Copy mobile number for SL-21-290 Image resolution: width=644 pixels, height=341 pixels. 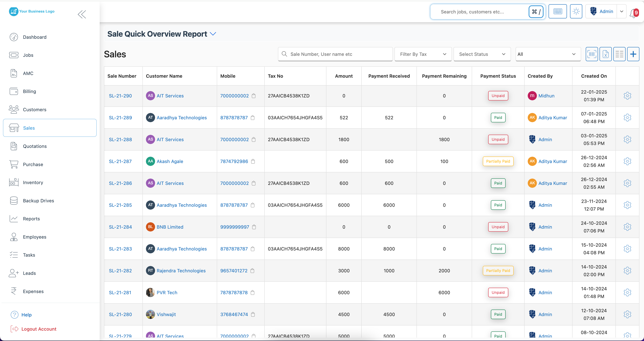point(254,96)
